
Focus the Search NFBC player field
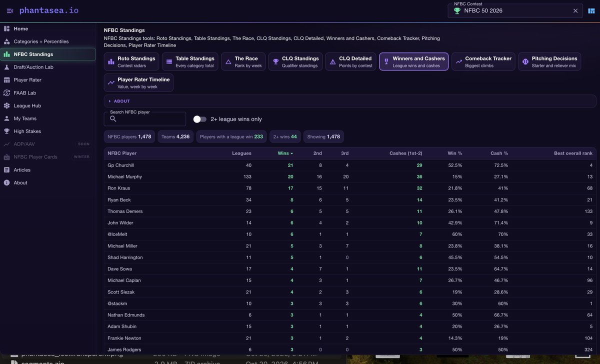pos(145,119)
